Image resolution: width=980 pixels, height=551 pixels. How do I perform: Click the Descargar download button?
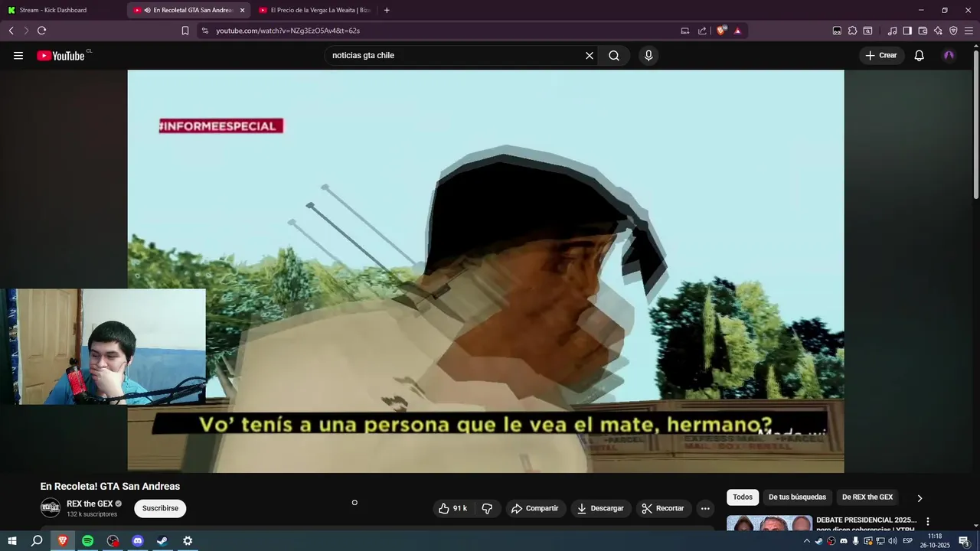pos(600,508)
